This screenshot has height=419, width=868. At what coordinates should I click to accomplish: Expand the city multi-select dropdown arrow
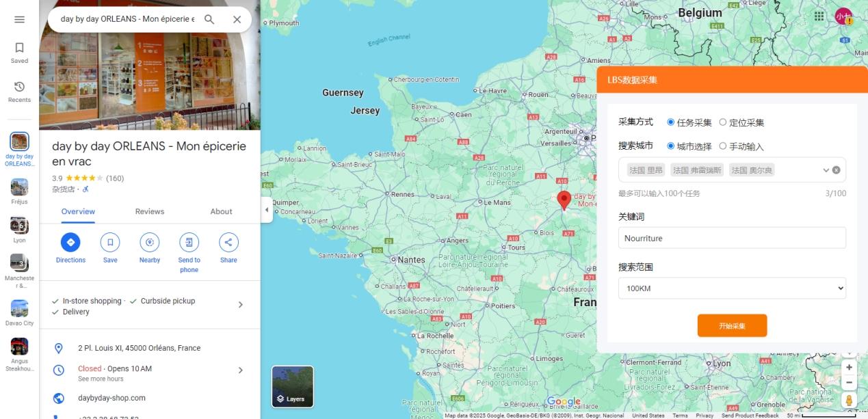tap(826, 170)
